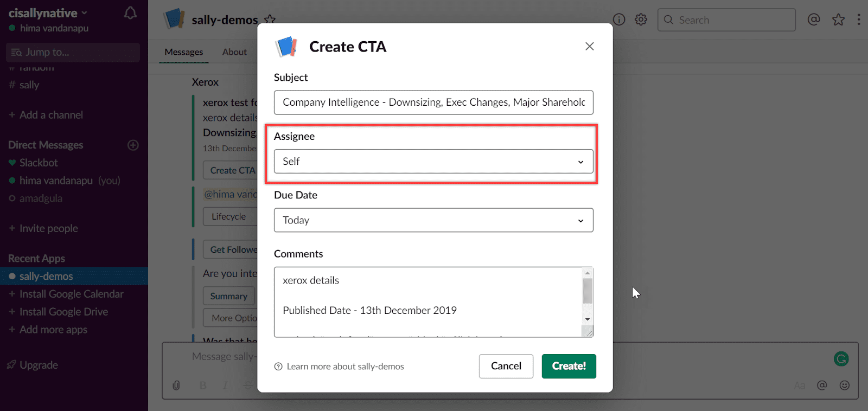
Task: Switch to the About tab
Action: click(234, 52)
